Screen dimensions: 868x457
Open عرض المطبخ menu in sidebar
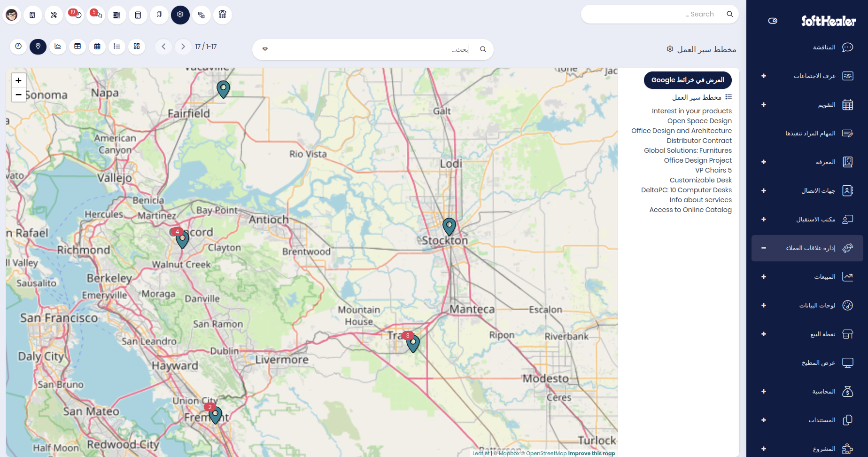[x=807, y=362]
